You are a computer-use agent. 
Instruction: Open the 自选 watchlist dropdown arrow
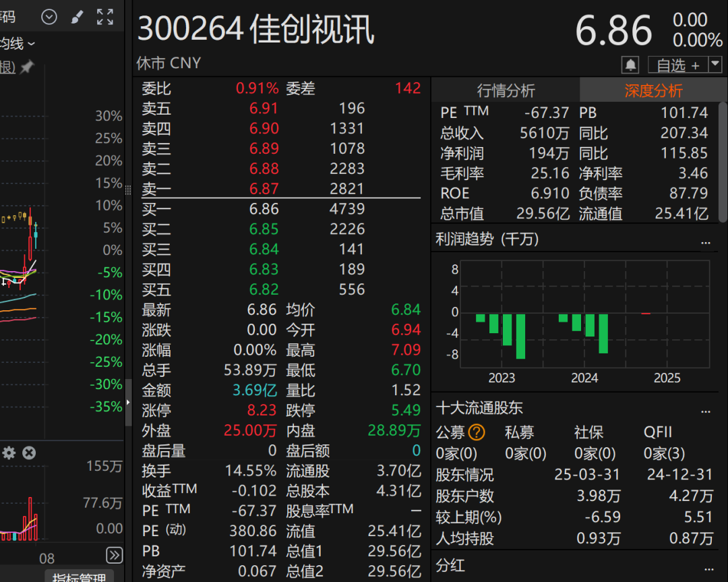tap(715, 65)
